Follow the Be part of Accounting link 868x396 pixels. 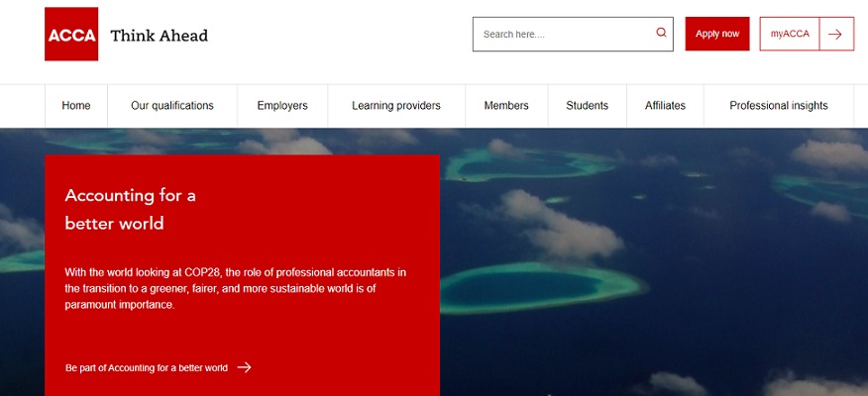pos(146,368)
